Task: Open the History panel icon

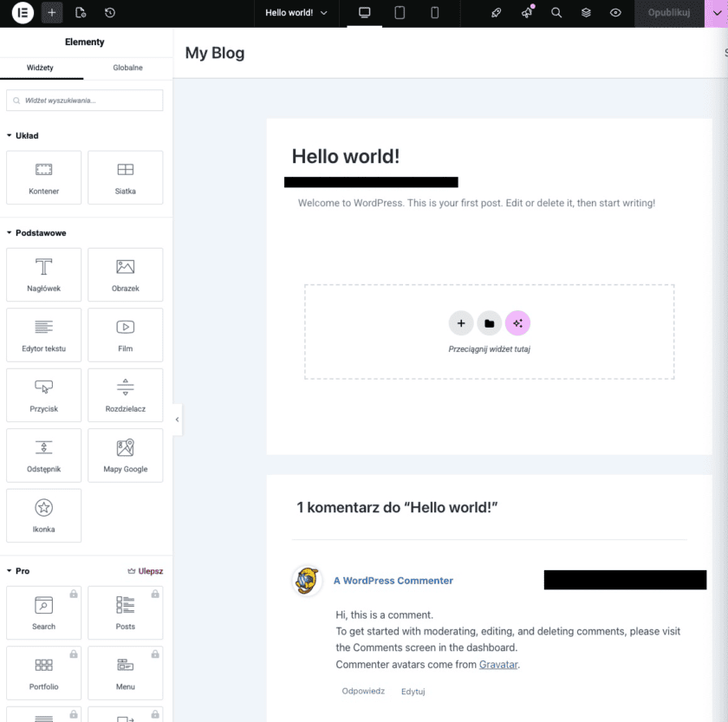Action: pyautogui.click(x=110, y=13)
